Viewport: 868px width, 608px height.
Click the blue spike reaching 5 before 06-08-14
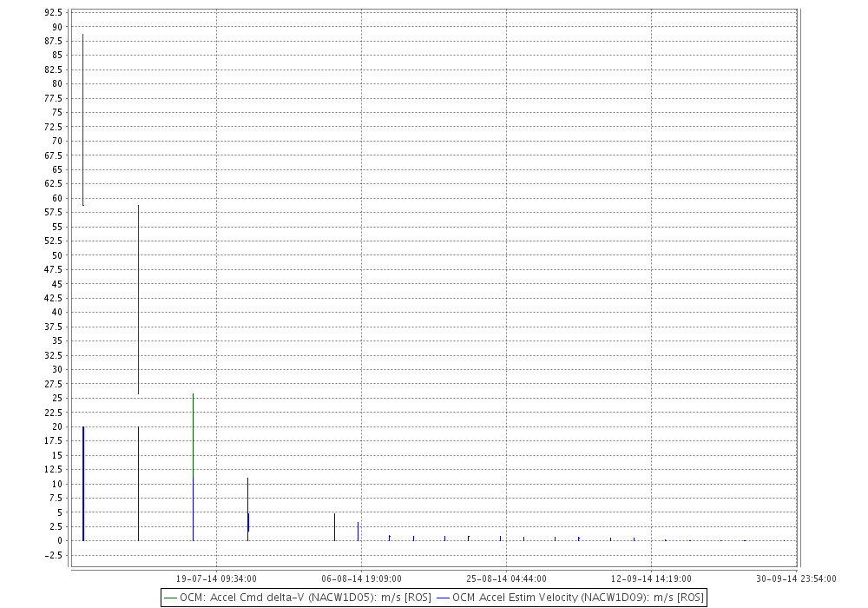(x=334, y=527)
